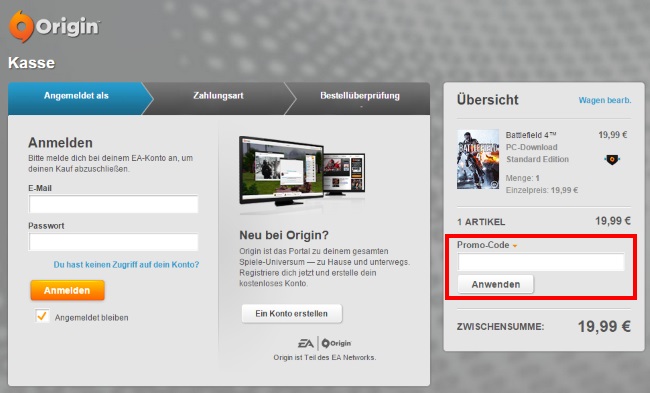
Task: Click the Battlefield 4 cover thumbnail
Action: 478,159
